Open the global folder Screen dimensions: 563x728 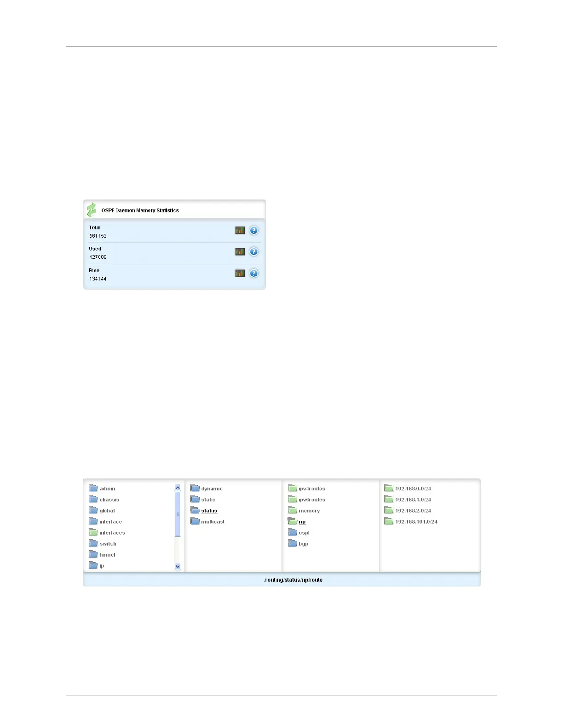[102, 510]
